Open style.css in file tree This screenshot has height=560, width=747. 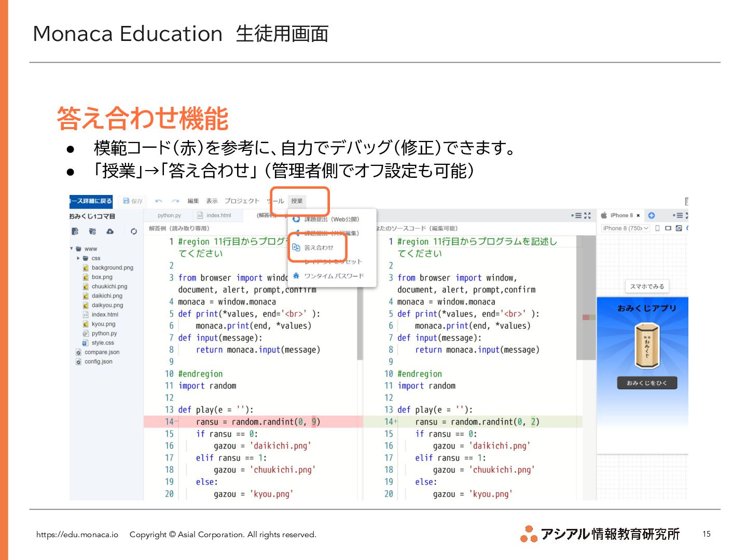99,343
